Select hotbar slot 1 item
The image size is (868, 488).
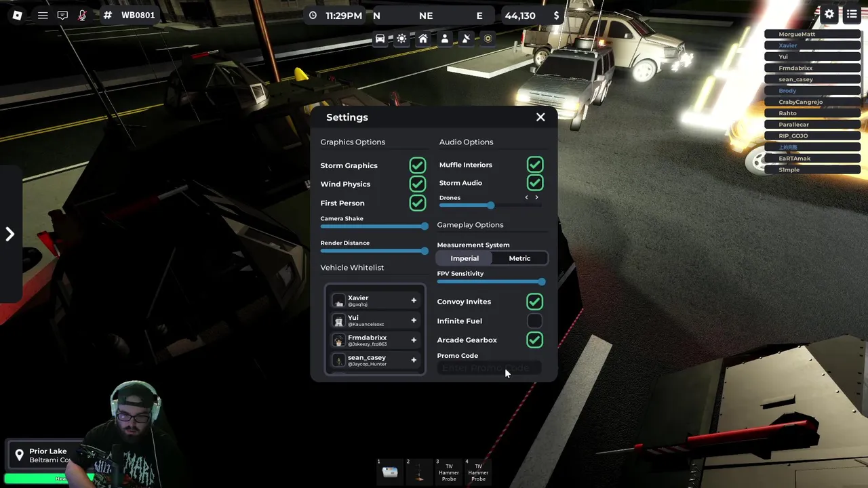click(390, 472)
